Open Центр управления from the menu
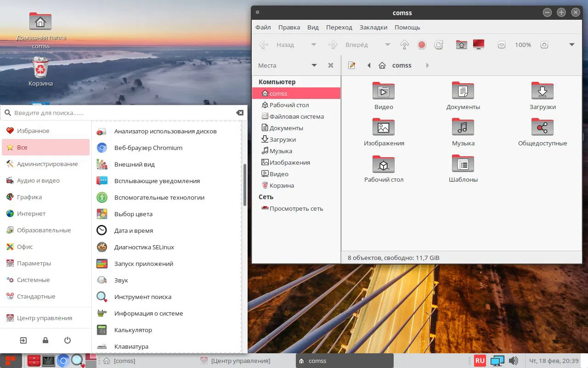The image size is (588, 368). (x=44, y=318)
